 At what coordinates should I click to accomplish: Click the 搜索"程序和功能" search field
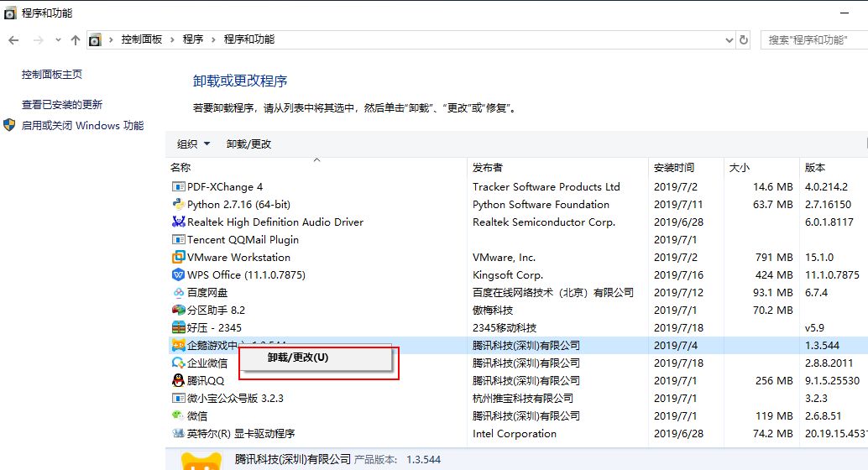point(814,39)
